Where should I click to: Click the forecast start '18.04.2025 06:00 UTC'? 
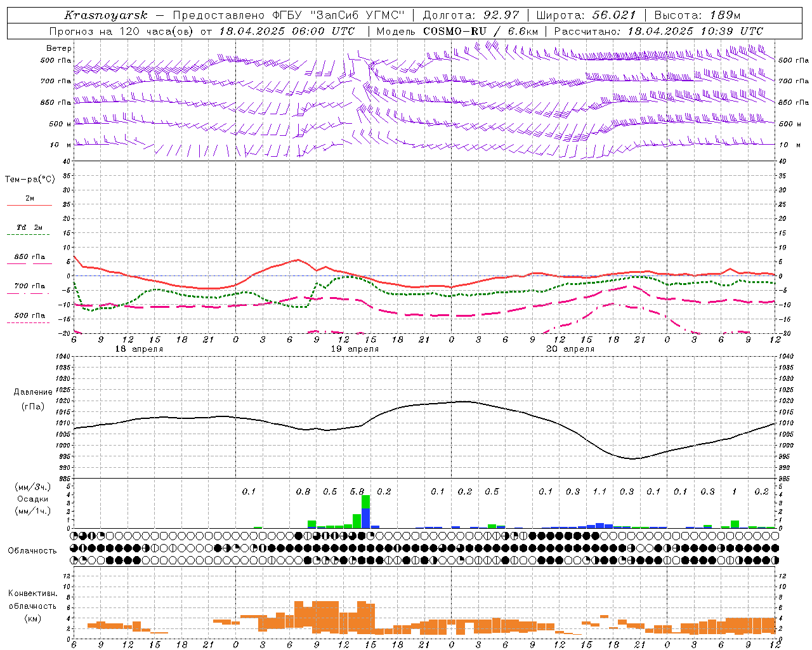[287, 31]
